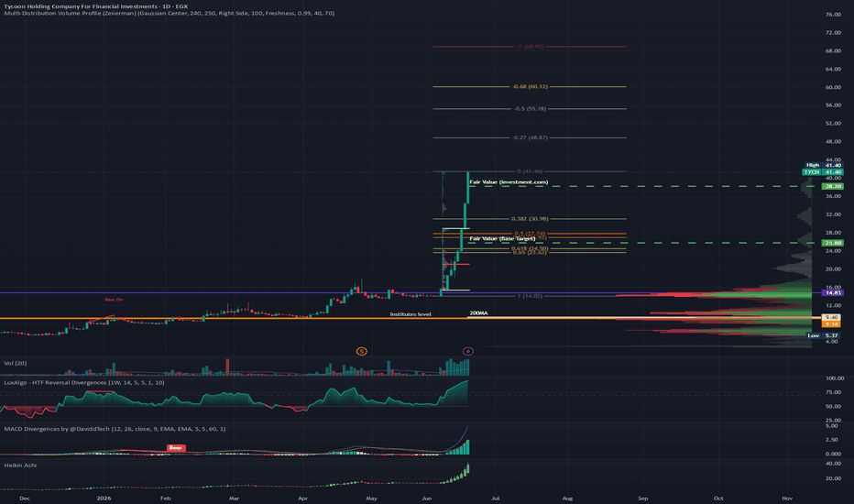Click 'Fair Value (investment.com)' line label
The width and height of the screenshot is (854, 504).
509,182
